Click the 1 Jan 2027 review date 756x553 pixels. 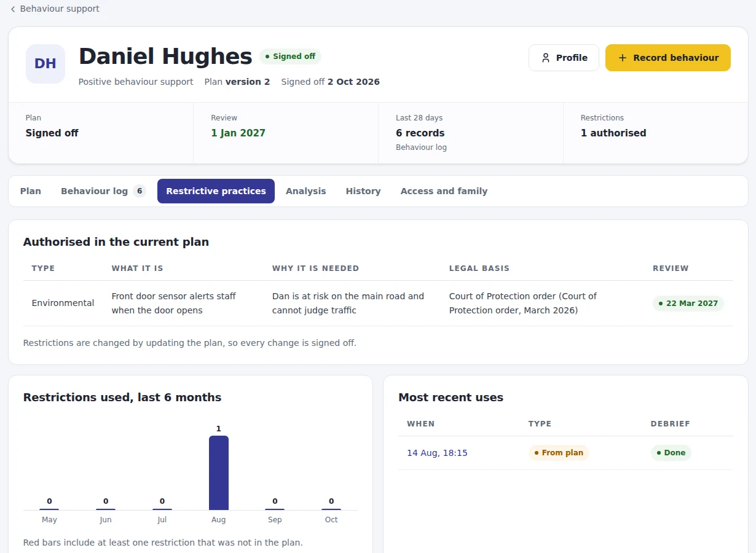(238, 133)
